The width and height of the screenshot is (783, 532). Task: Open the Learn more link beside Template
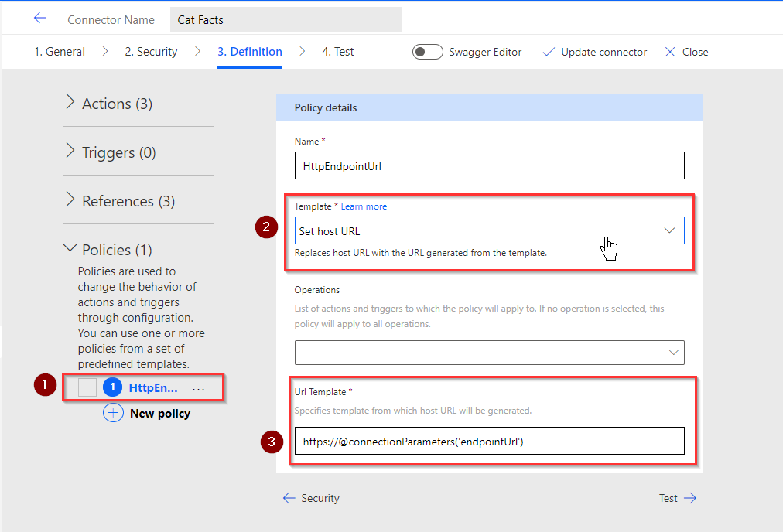coord(364,206)
